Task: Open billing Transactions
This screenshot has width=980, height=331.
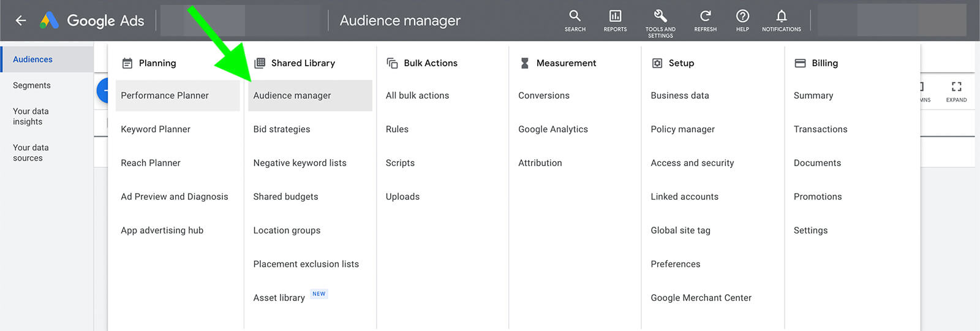Action: (821, 129)
